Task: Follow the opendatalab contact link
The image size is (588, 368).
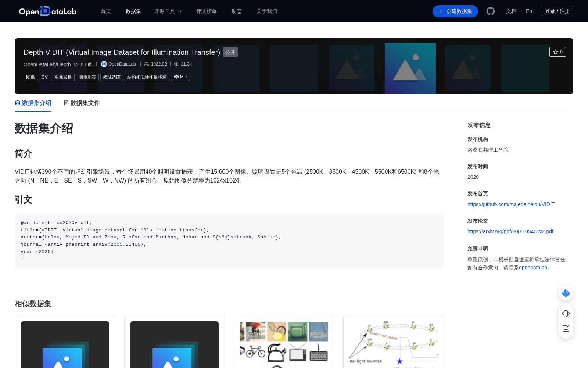Action: [533, 268]
